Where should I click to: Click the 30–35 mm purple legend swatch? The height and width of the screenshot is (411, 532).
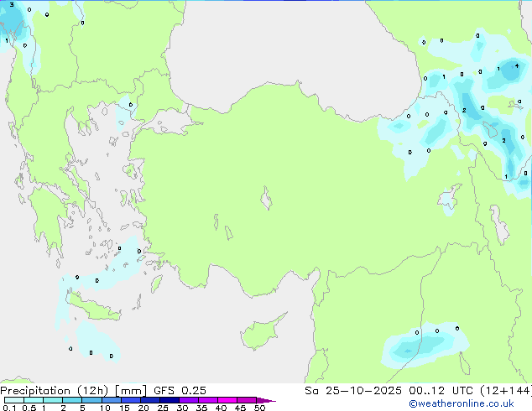189,400
